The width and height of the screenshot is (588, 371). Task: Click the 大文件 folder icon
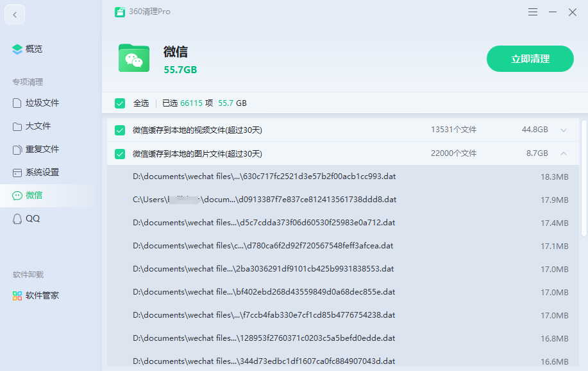click(17, 126)
